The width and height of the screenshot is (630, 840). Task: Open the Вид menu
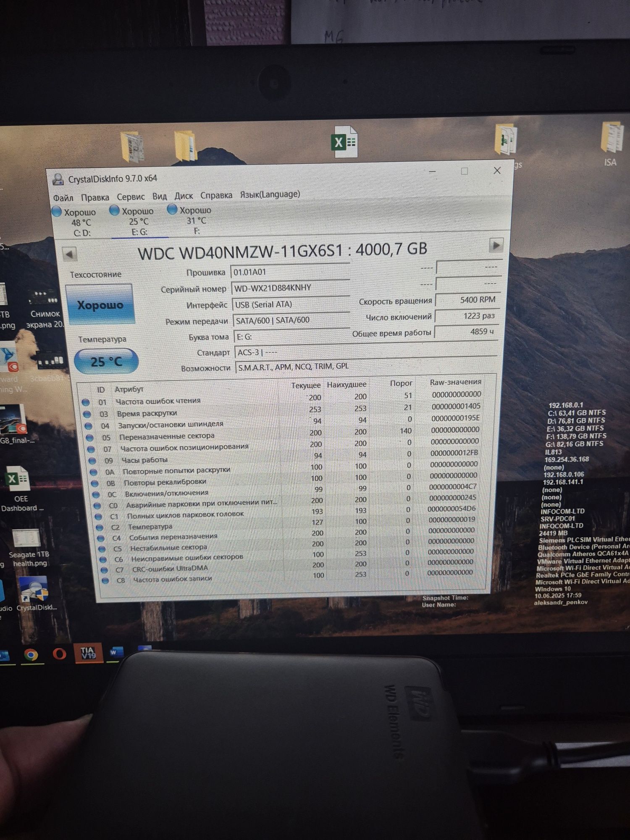160,197
